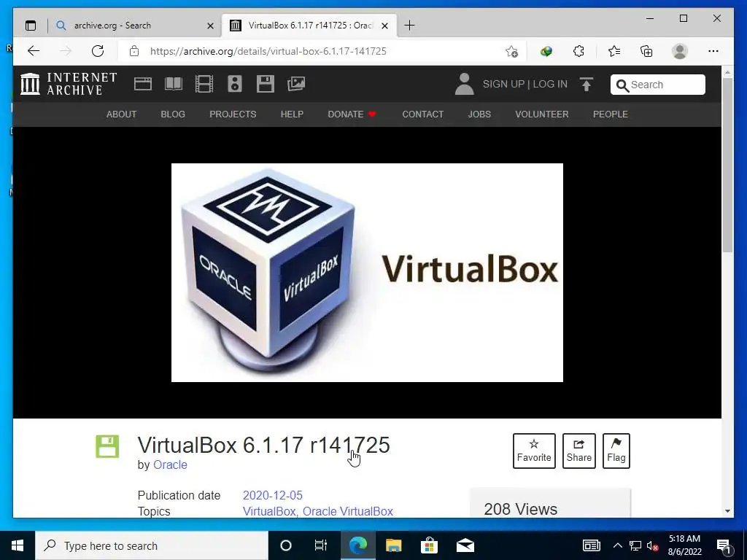
Task: Click the magnifier icon in Archive search box
Action: point(622,85)
